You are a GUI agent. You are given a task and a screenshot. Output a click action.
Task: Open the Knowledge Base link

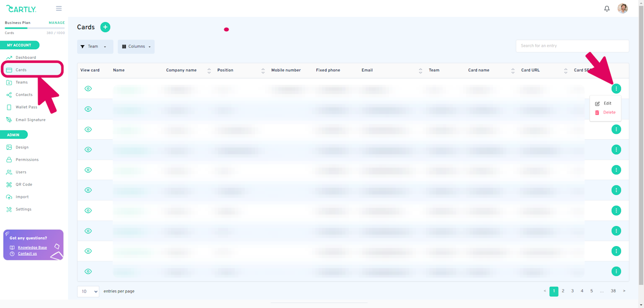click(32, 248)
